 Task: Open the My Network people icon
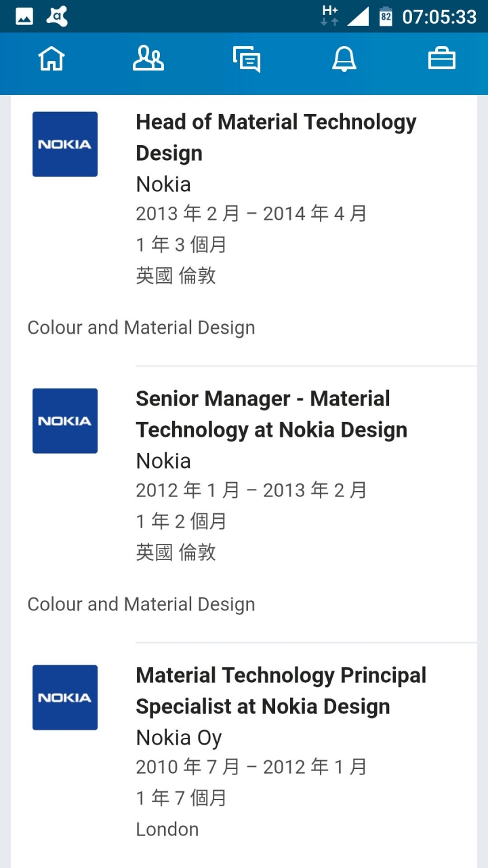[x=148, y=59]
